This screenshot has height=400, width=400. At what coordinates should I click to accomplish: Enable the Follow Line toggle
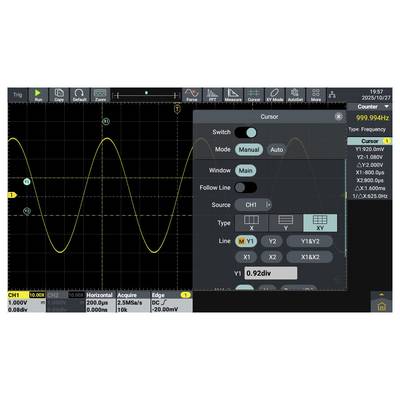pyautogui.click(x=246, y=187)
